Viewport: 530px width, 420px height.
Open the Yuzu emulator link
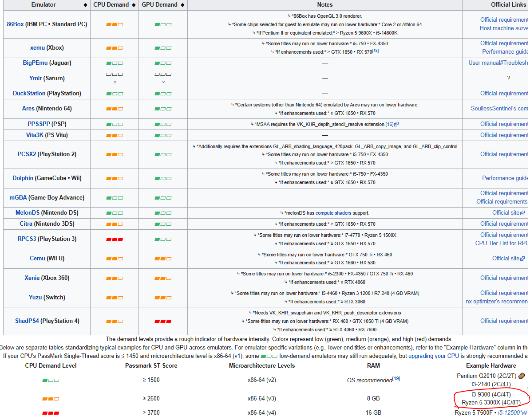tap(35, 298)
